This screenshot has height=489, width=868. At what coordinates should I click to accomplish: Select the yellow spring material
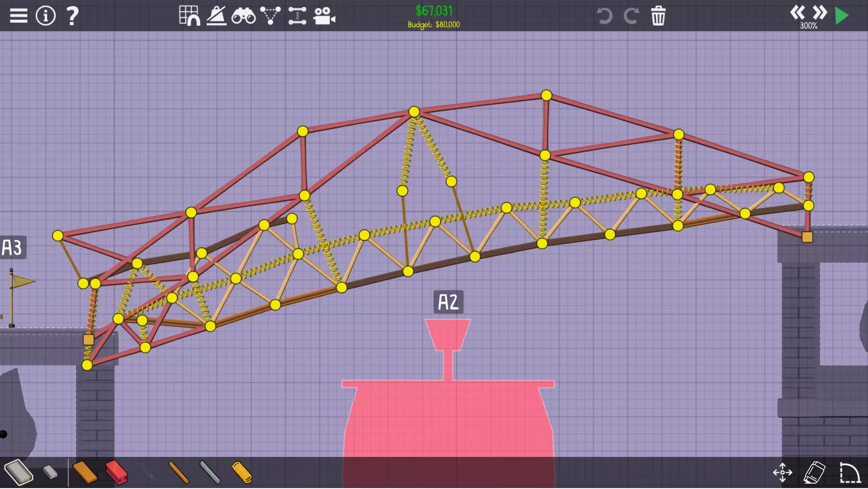coord(241,472)
